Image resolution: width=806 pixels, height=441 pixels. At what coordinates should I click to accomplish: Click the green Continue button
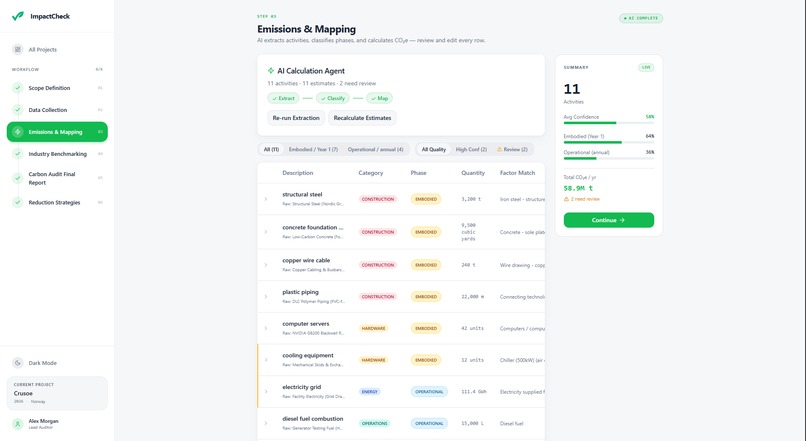point(609,220)
